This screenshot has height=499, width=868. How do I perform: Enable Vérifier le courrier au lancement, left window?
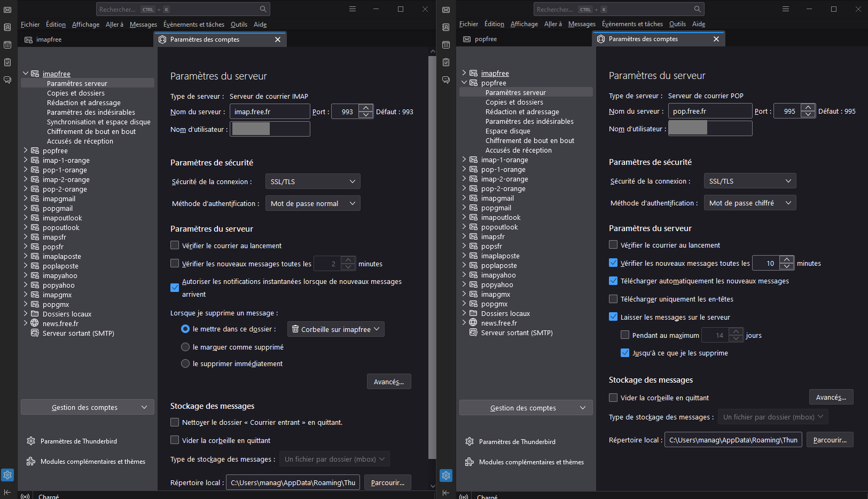[x=175, y=245]
